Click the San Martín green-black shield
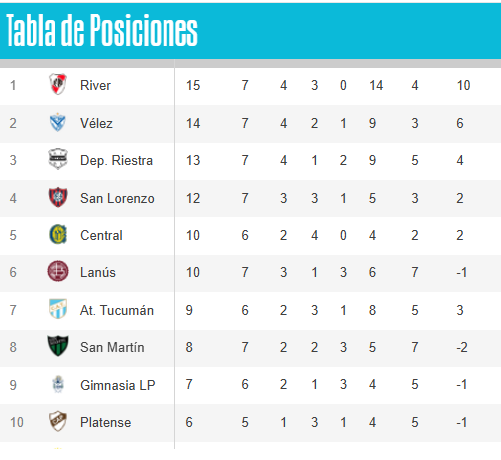 coord(58,346)
